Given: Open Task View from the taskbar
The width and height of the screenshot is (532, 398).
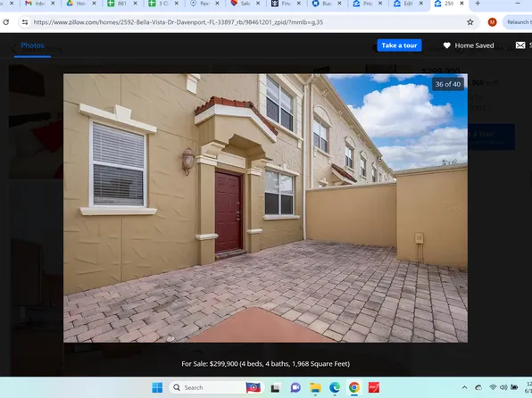Looking at the screenshot, I should click(275, 387).
